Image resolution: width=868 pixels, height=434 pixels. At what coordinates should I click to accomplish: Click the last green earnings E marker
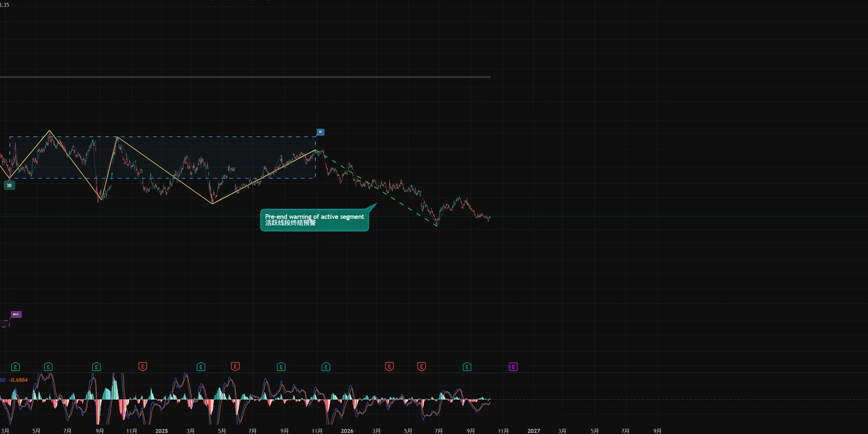(x=467, y=367)
